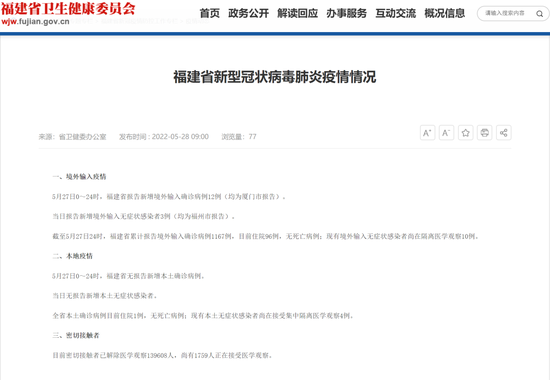Click the 一、境外输入疫情 heading
The height and width of the screenshot is (380, 550).
(79, 176)
